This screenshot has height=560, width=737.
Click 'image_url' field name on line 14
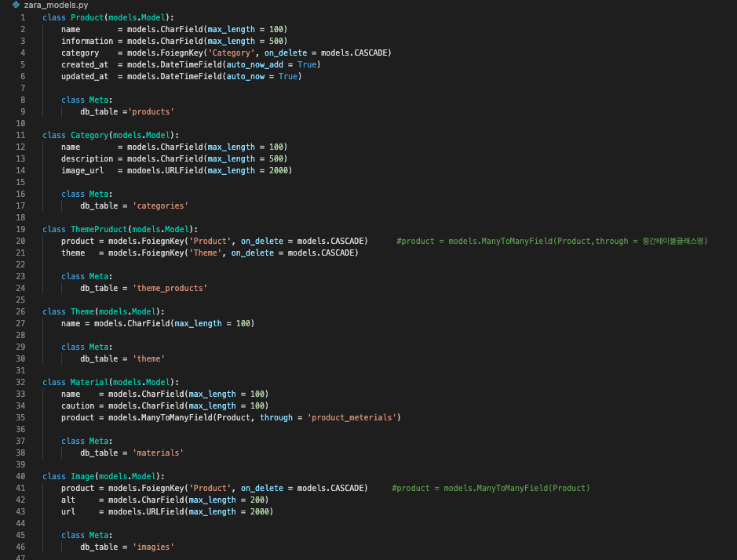[82, 170]
